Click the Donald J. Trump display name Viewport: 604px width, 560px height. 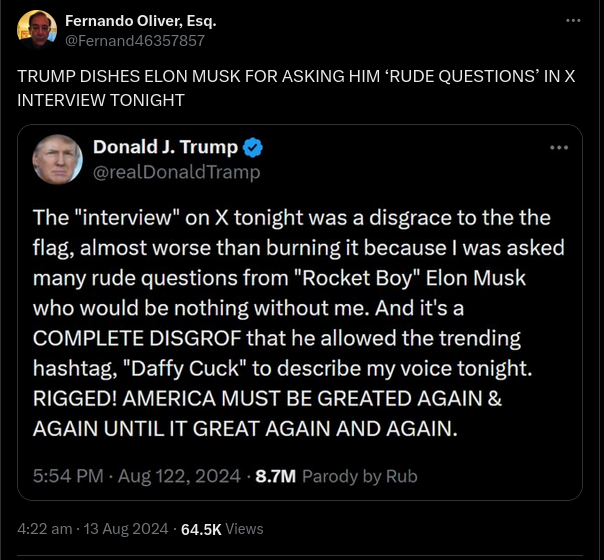(x=165, y=148)
